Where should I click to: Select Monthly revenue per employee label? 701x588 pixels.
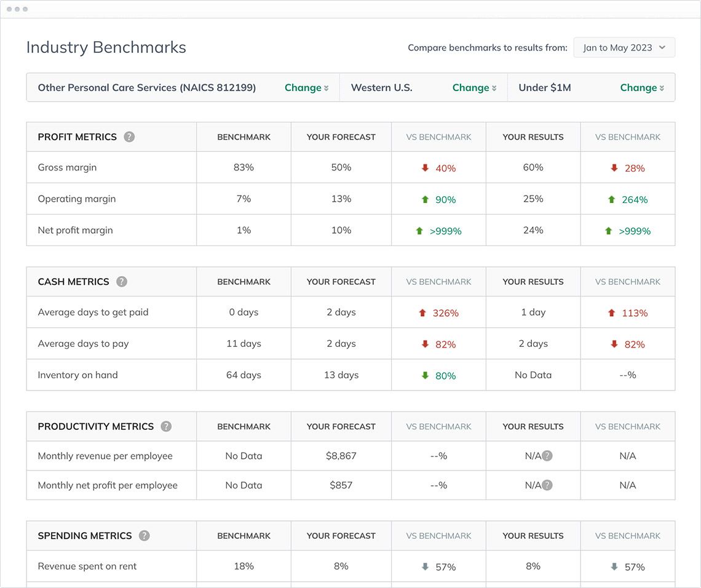(105, 456)
